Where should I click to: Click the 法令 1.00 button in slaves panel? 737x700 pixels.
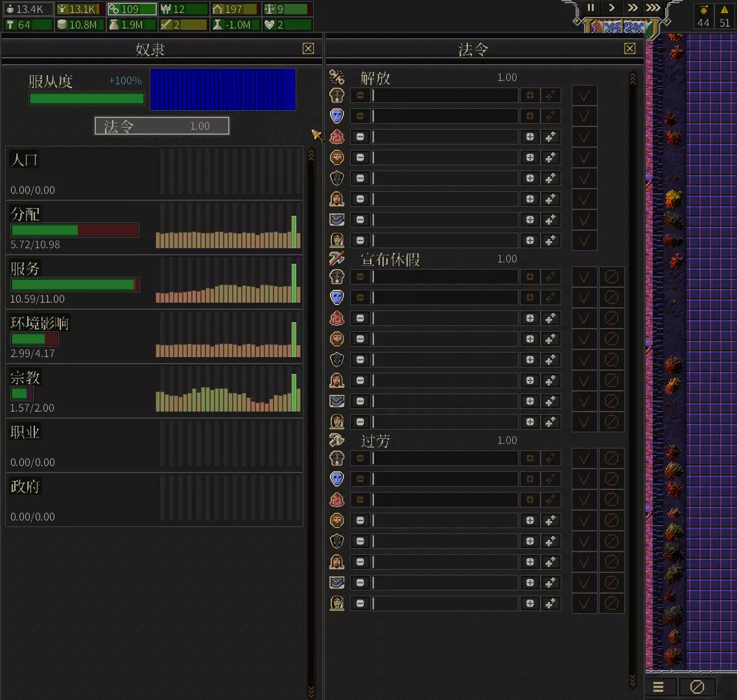click(161, 126)
